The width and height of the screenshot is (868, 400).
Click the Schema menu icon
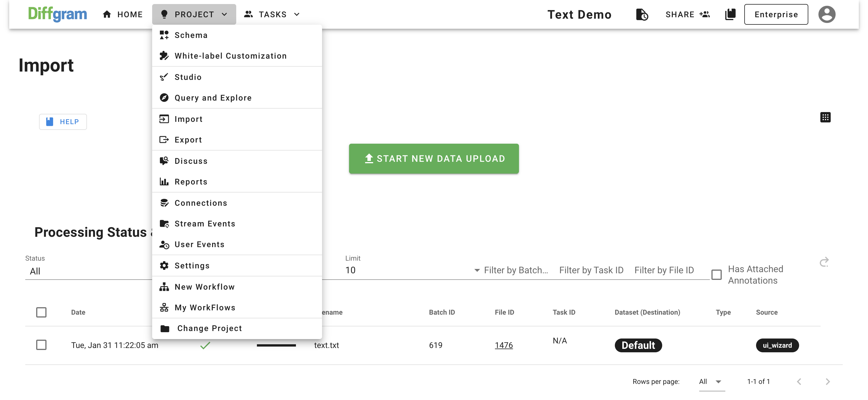pyautogui.click(x=164, y=35)
